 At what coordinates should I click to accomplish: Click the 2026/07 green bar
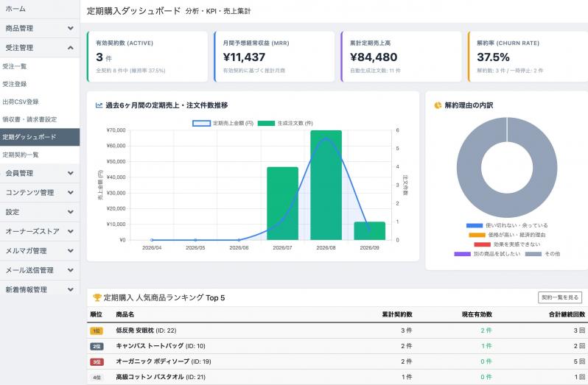(x=282, y=203)
